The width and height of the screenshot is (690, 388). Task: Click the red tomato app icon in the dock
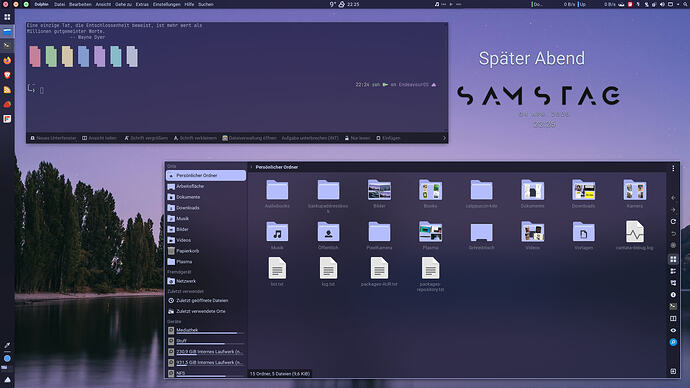click(x=7, y=104)
